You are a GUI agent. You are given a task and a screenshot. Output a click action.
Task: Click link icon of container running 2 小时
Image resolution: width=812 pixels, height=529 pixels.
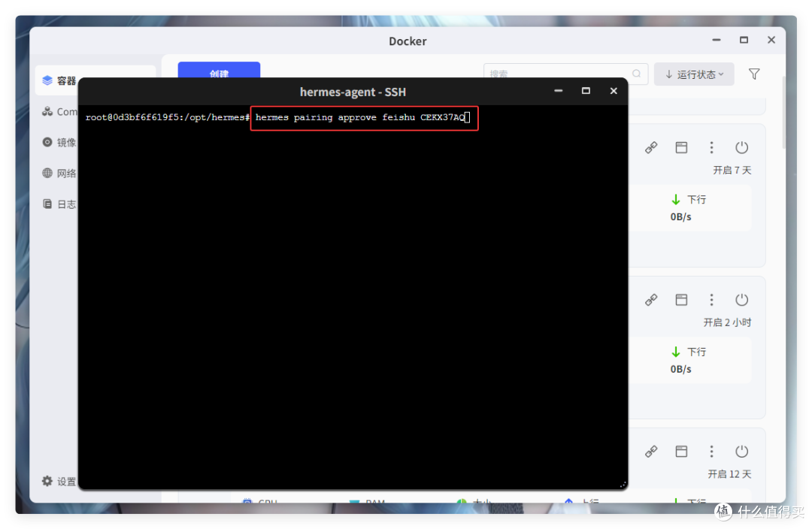click(x=651, y=300)
